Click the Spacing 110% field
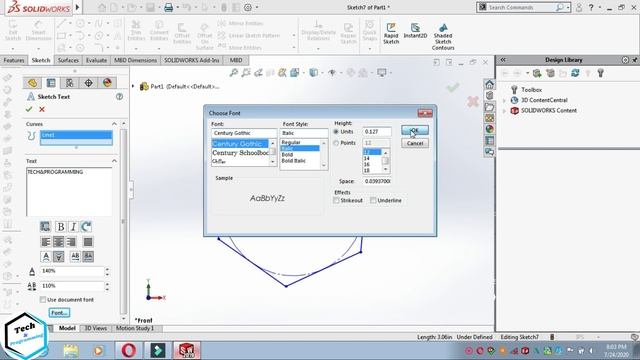 coord(72,286)
